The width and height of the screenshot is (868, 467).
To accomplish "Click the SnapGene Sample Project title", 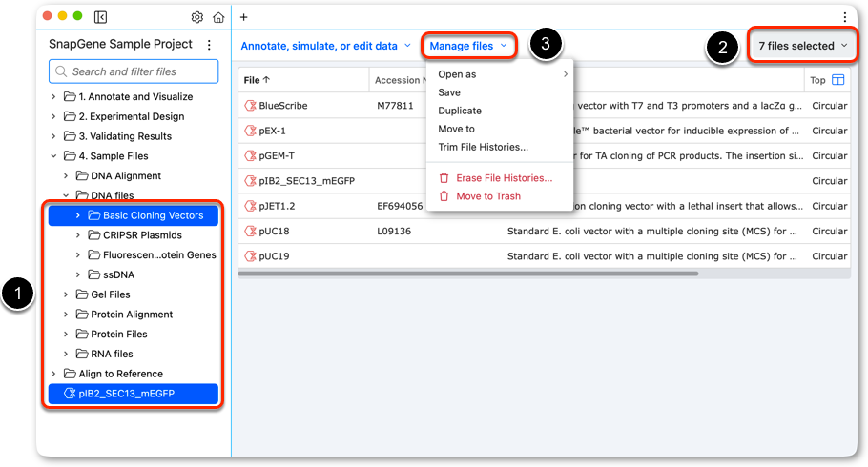I will pyautogui.click(x=121, y=44).
